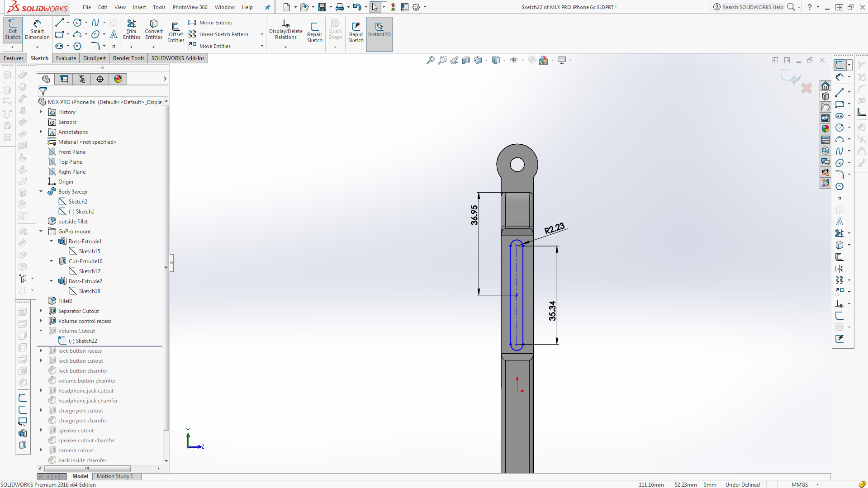Toggle the Rapid Sketch tool
868x488 pixels.
(356, 32)
